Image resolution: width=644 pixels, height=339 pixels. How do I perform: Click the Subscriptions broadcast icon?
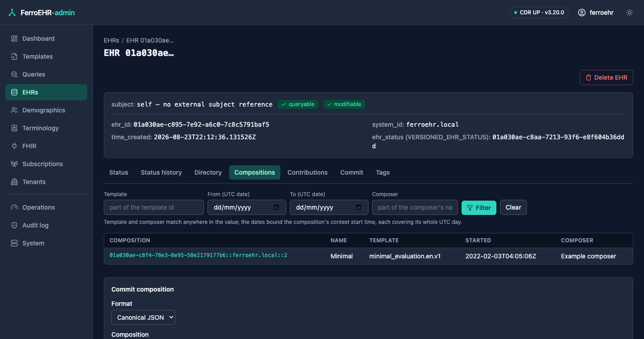tap(14, 164)
